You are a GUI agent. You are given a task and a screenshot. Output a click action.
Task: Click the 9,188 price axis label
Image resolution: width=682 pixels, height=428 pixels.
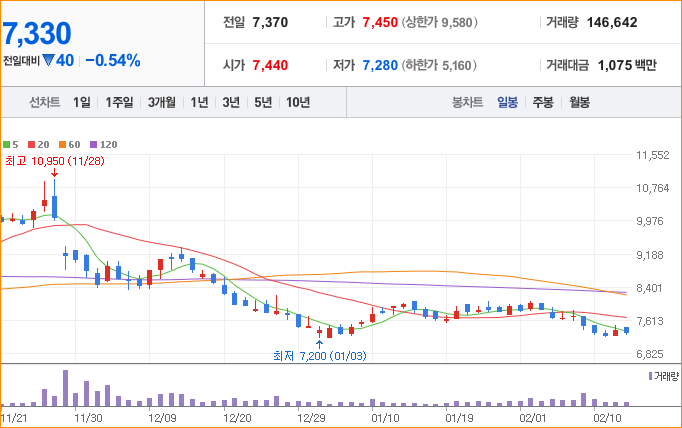pyautogui.click(x=650, y=255)
